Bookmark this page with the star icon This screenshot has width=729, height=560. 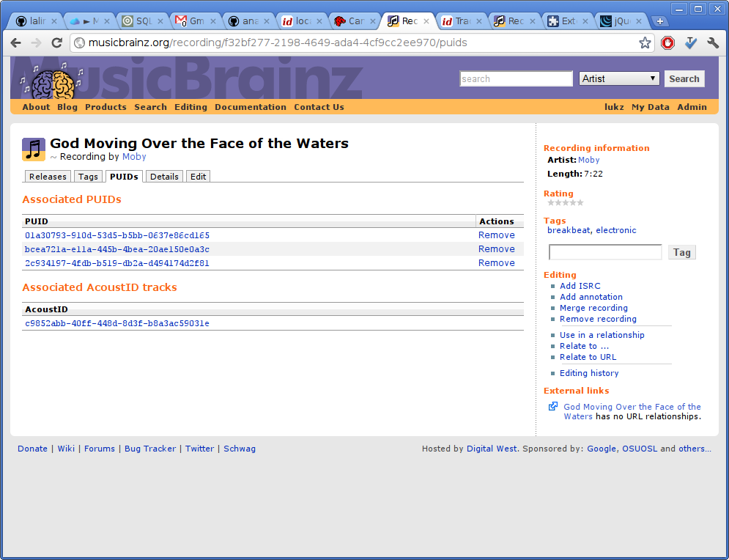click(x=645, y=43)
